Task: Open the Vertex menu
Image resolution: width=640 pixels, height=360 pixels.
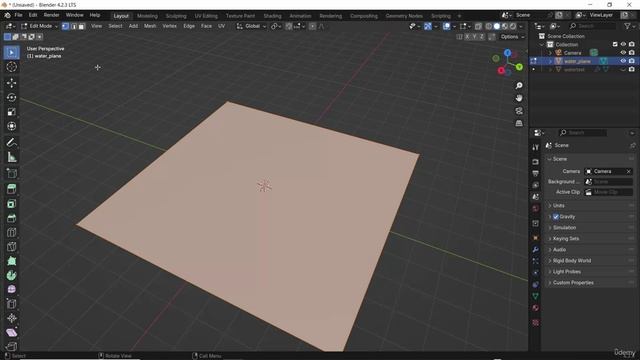Action: (x=169, y=26)
